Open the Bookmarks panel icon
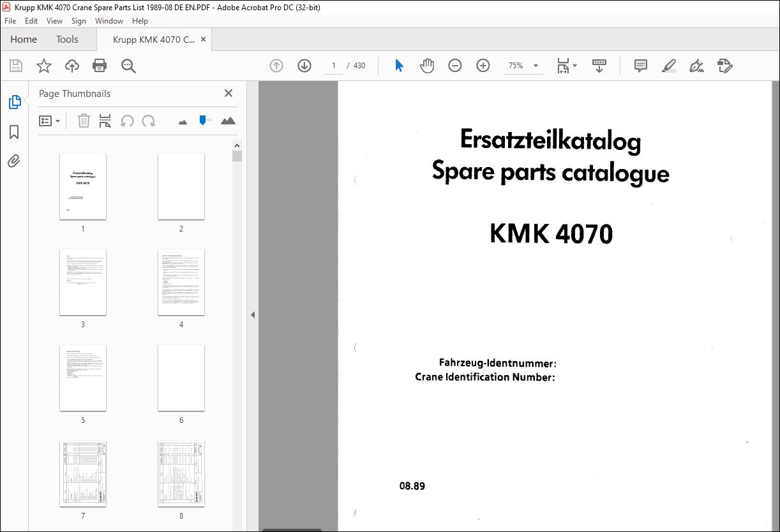 pyautogui.click(x=14, y=132)
